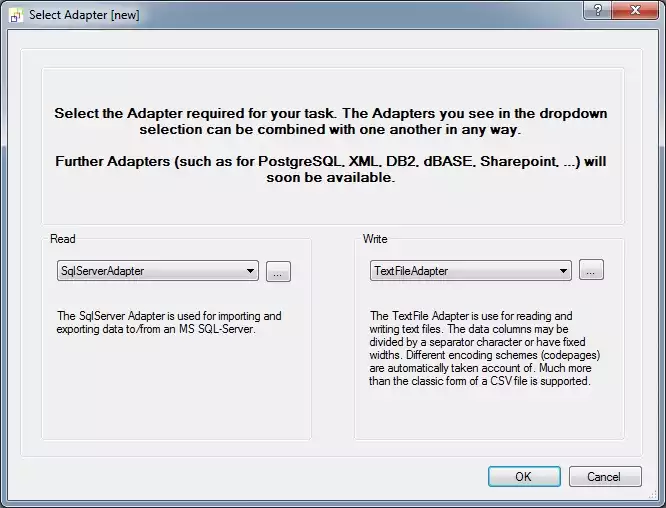Click empty area in the Read group panel
This screenshot has height=508, width=666.
pos(175,395)
